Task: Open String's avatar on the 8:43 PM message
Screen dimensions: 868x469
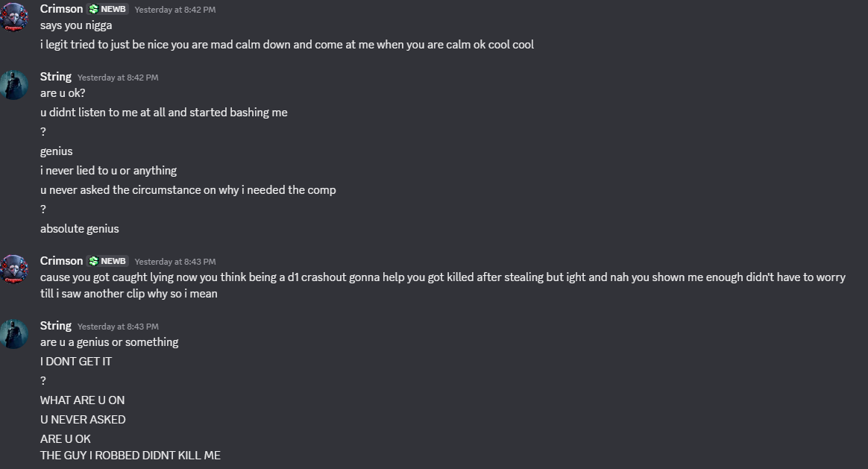Action: [13, 334]
